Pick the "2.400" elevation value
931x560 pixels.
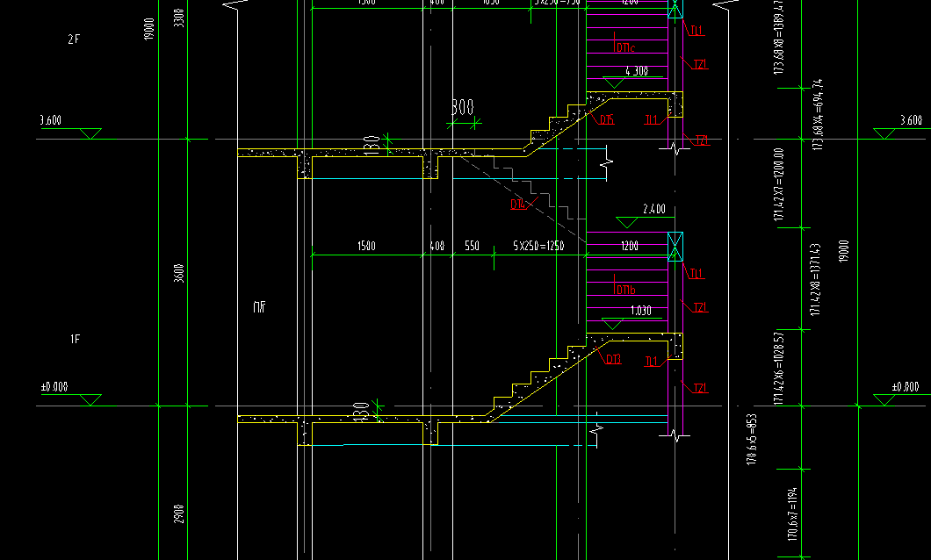[654, 209]
